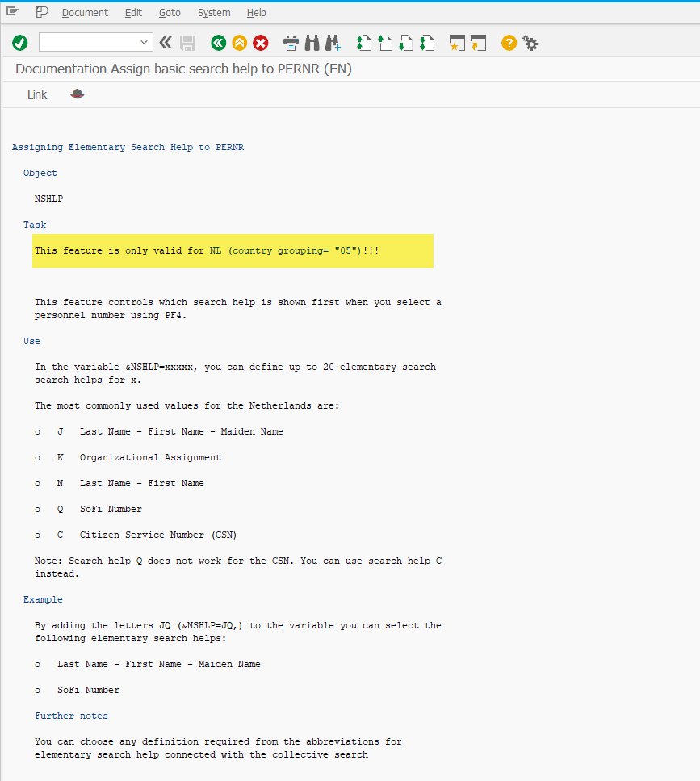700x781 pixels.
Task: Open the Goto menu
Action: click(x=170, y=12)
